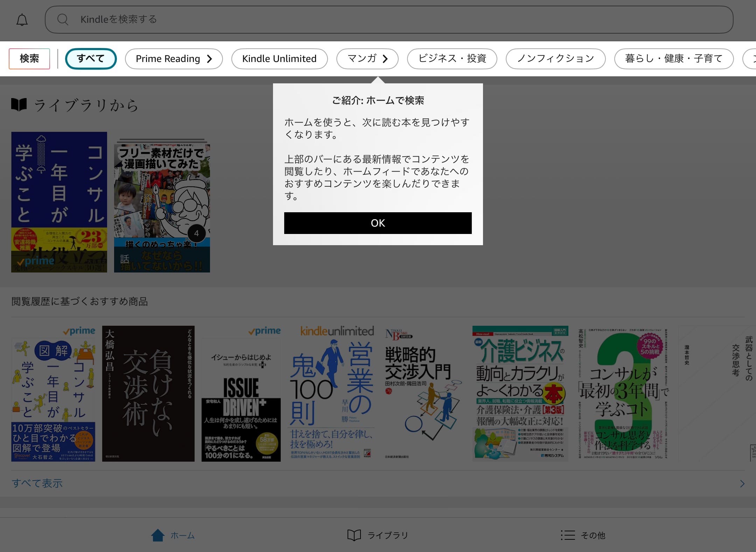The height and width of the screenshot is (552, 756).
Task: Select the すべて filter chip
Action: point(91,58)
